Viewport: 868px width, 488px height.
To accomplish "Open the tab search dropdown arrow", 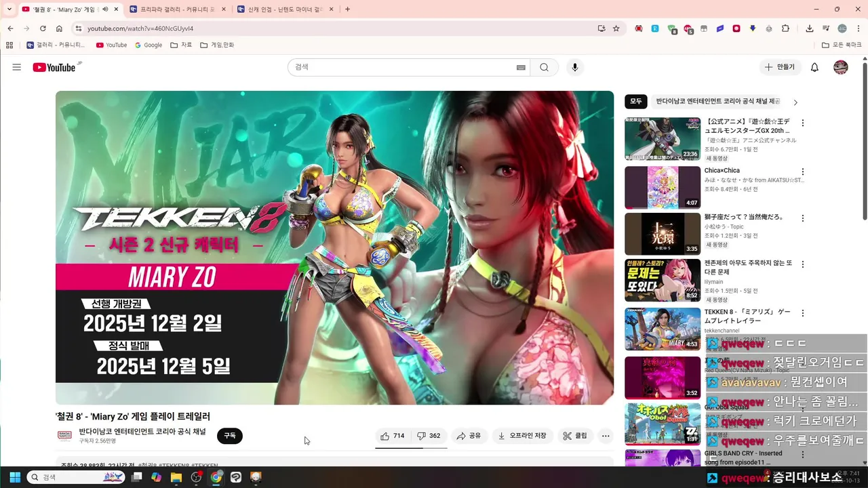I will (x=9, y=9).
